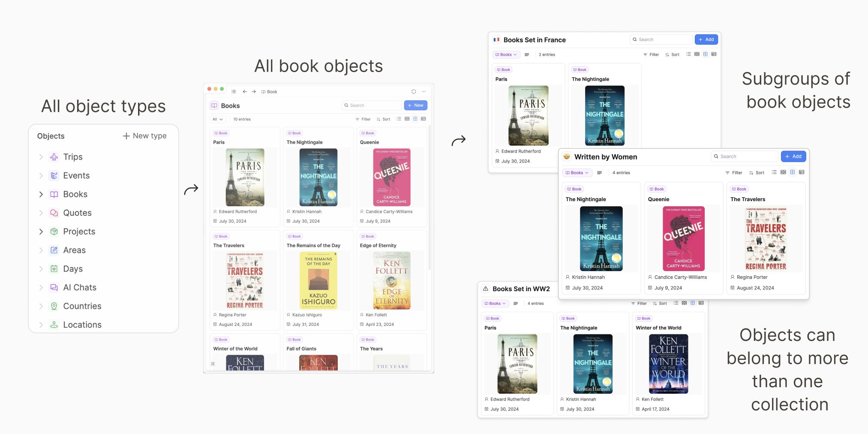Open the more options ellipsis in Books window

(423, 92)
